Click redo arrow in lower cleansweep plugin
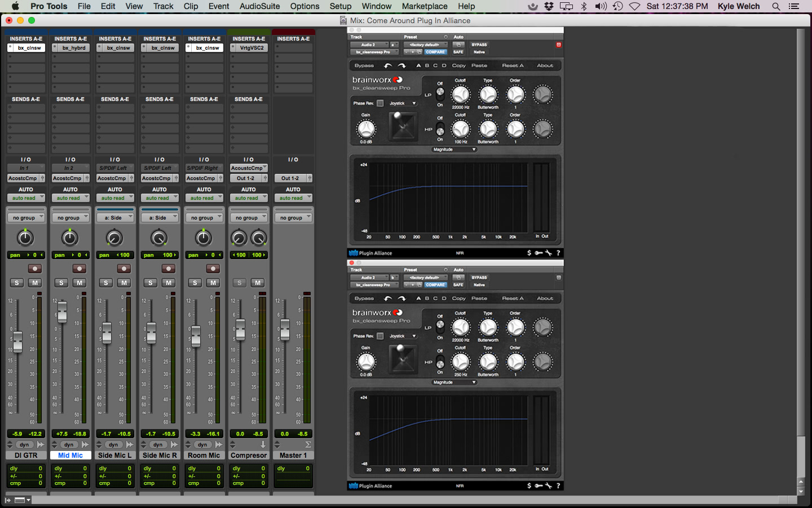The image size is (812, 508). [402, 298]
